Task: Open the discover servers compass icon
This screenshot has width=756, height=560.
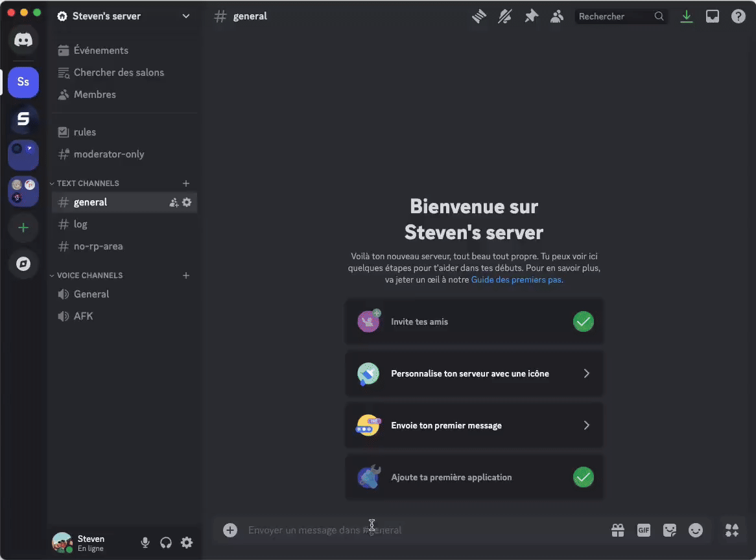Action: tap(23, 264)
